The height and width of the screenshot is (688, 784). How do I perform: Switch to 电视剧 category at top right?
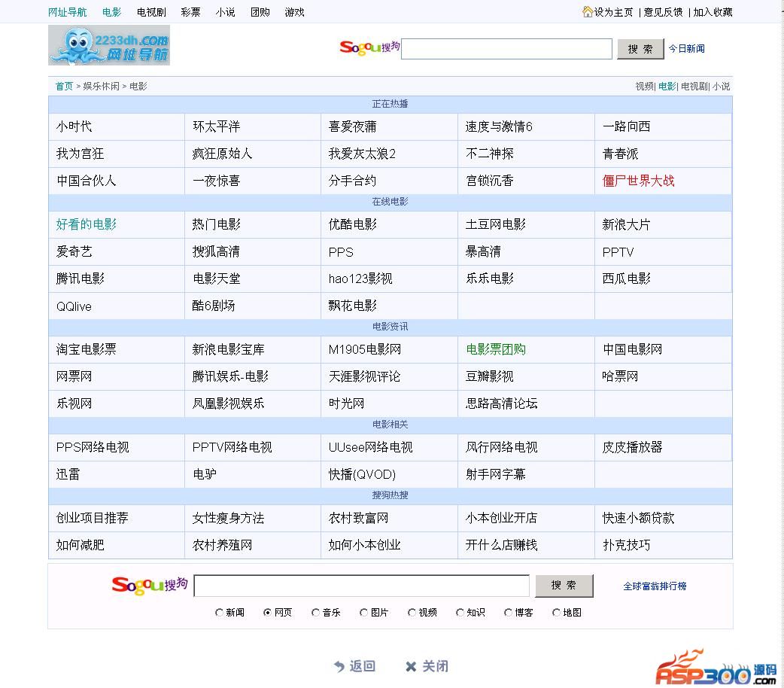click(694, 86)
